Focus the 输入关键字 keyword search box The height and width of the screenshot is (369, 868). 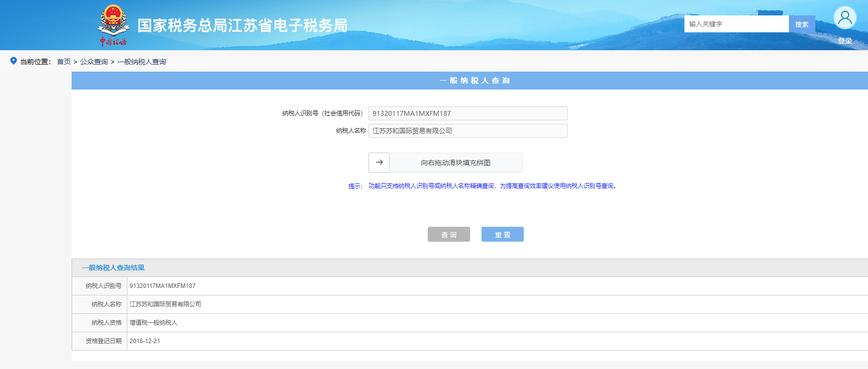pyautogui.click(x=736, y=24)
